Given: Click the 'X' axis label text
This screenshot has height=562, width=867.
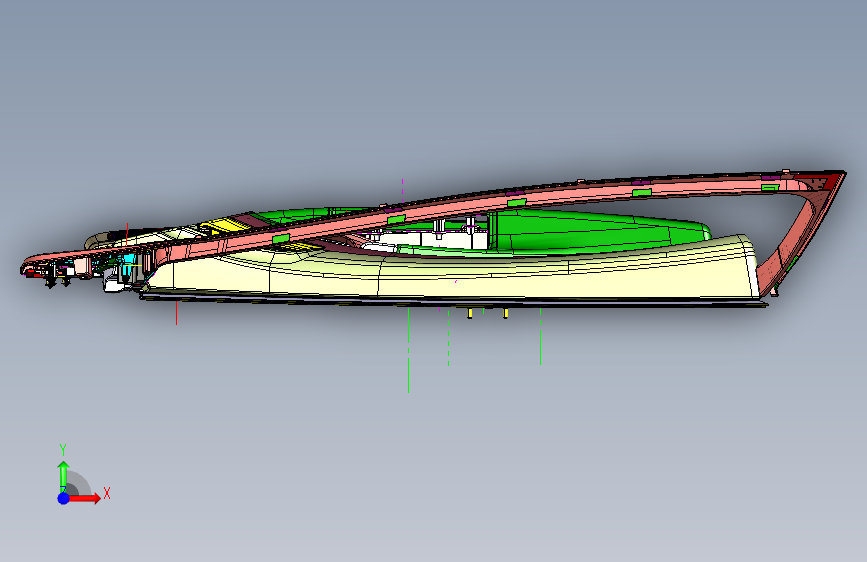Looking at the screenshot, I should tap(107, 493).
